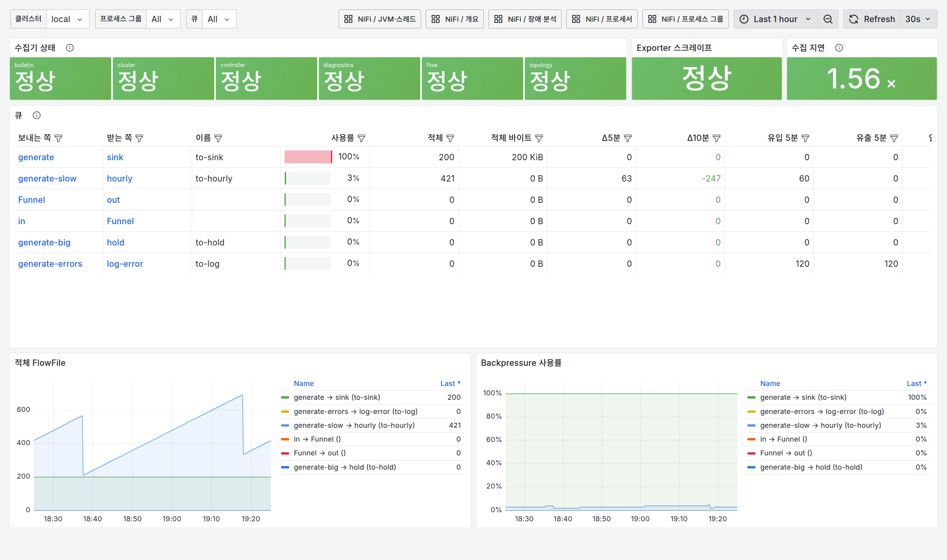This screenshot has width=947, height=560.
Task: Open the filter for the 유입 5분 column
Action: 805,138
